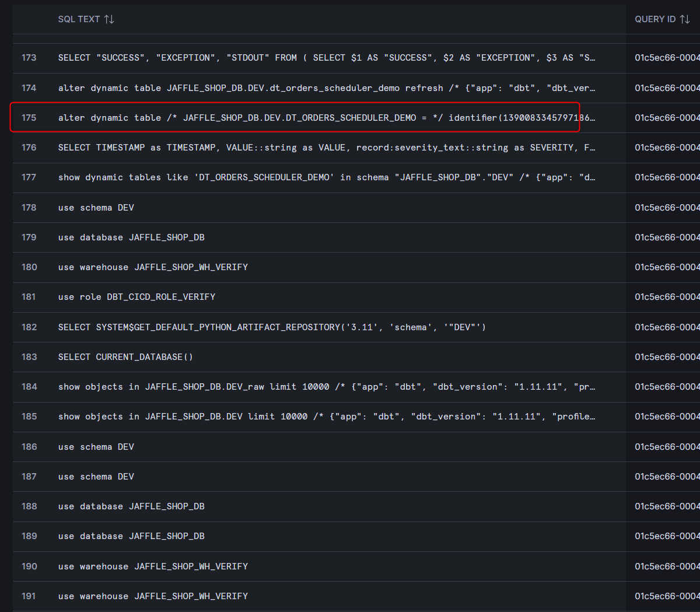Select row 185 show objects DEV limit query
This screenshot has width=700, height=612.
click(x=327, y=417)
